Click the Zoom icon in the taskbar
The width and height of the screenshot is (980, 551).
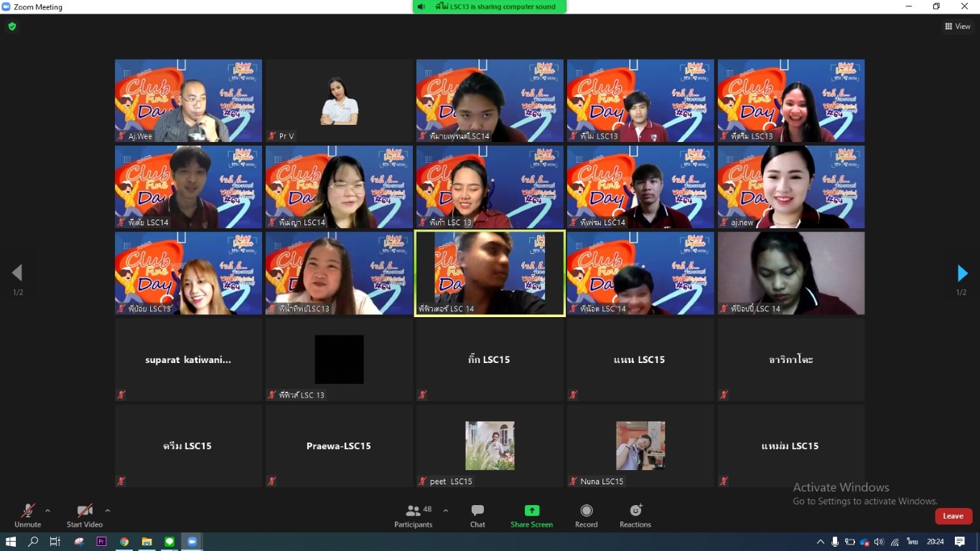192,542
